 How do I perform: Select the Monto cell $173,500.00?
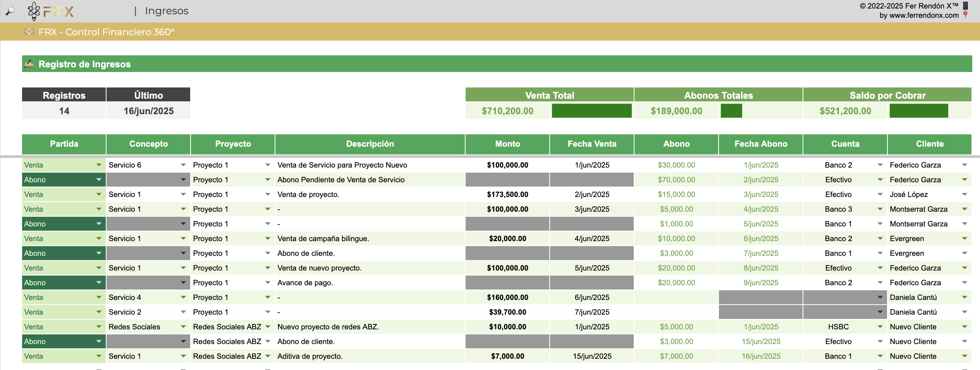click(507, 194)
